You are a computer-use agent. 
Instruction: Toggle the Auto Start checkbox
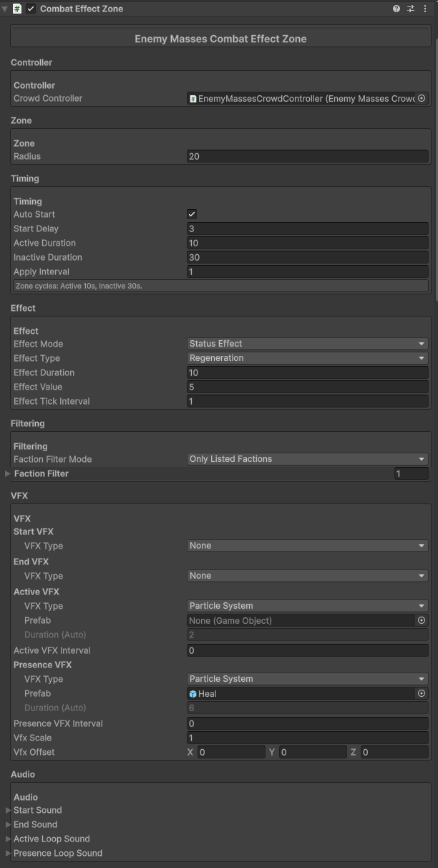tap(192, 214)
